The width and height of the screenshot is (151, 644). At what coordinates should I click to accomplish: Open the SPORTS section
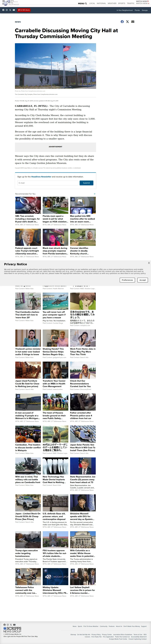[122, 4]
